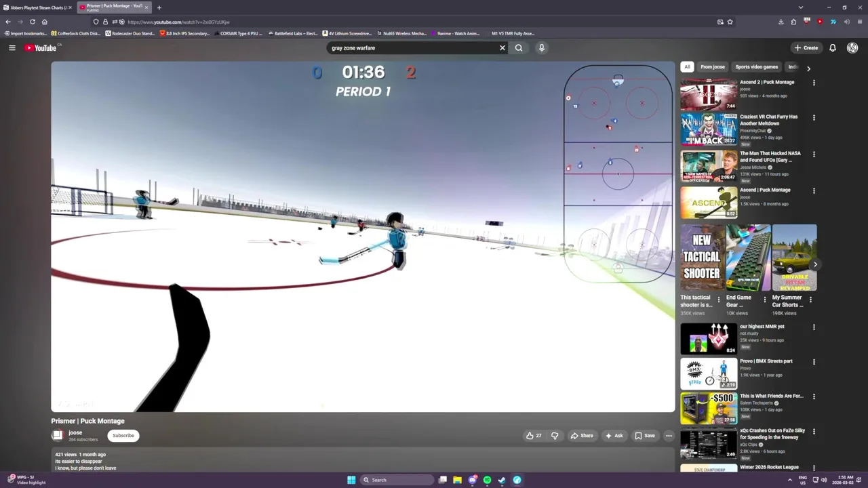The image size is (868, 488).
Task: Open File Explorer from the taskbar
Action: (x=457, y=480)
